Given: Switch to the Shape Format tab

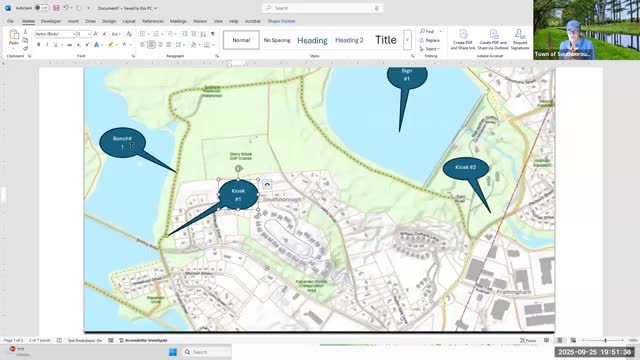Looking at the screenshot, I should click(x=281, y=21).
